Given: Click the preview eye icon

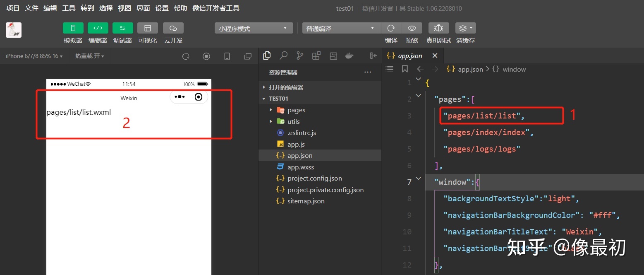Looking at the screenshot, I should (x=412, y=28).
